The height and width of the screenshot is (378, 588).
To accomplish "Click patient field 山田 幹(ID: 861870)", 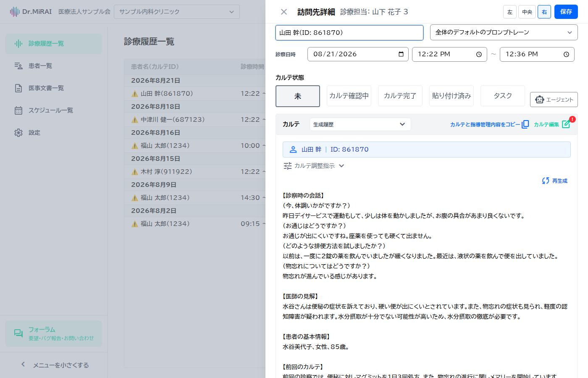I will coord(349,33).
